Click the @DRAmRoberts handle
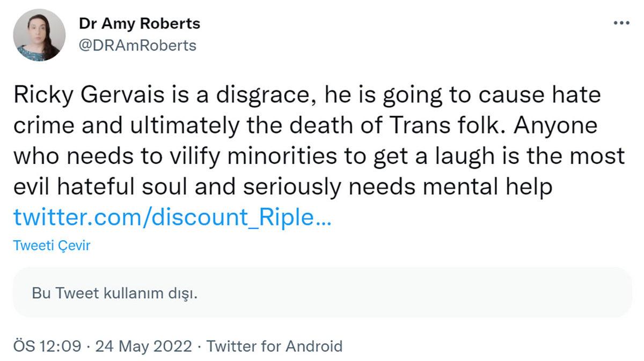The image size is (644, 361). tap(137, 46)
